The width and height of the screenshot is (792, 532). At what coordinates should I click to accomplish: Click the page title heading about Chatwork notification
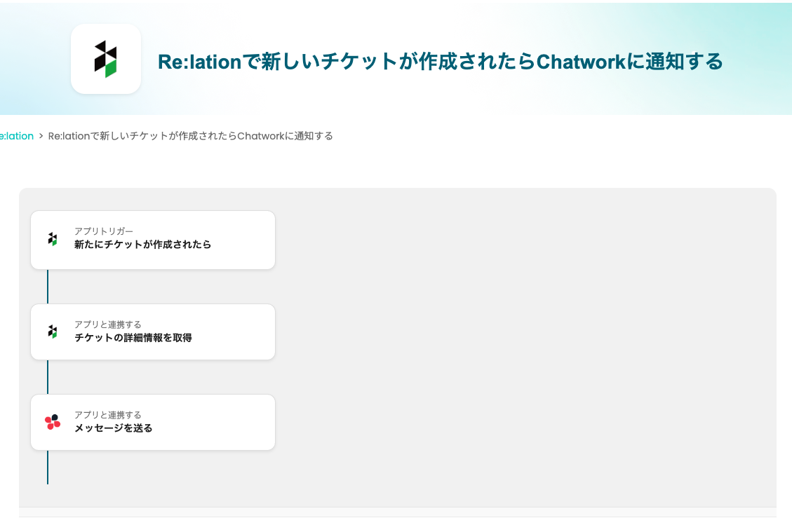pyautogui.click(x=440, y=62)
